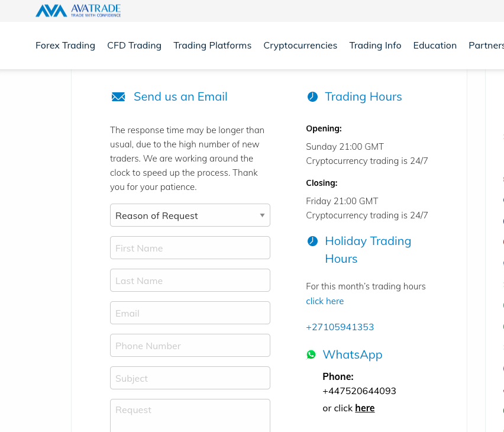Click the +27105941353 phone link
This screenshot has width=504, height=432.
(340, 327)
